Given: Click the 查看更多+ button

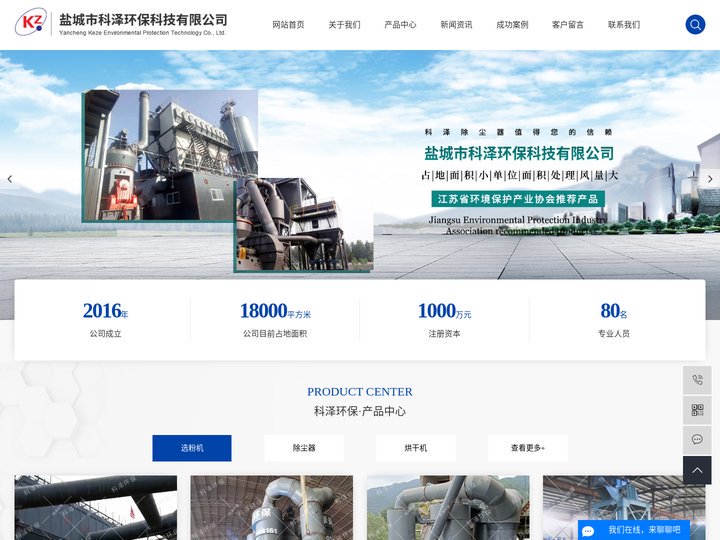Looking at the screenshot, I should pos(528,448).
